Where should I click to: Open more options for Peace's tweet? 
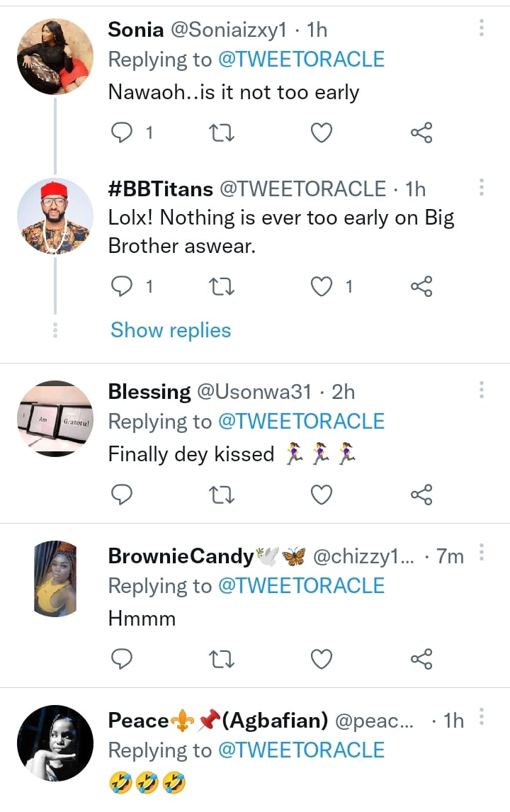point(481,716)
